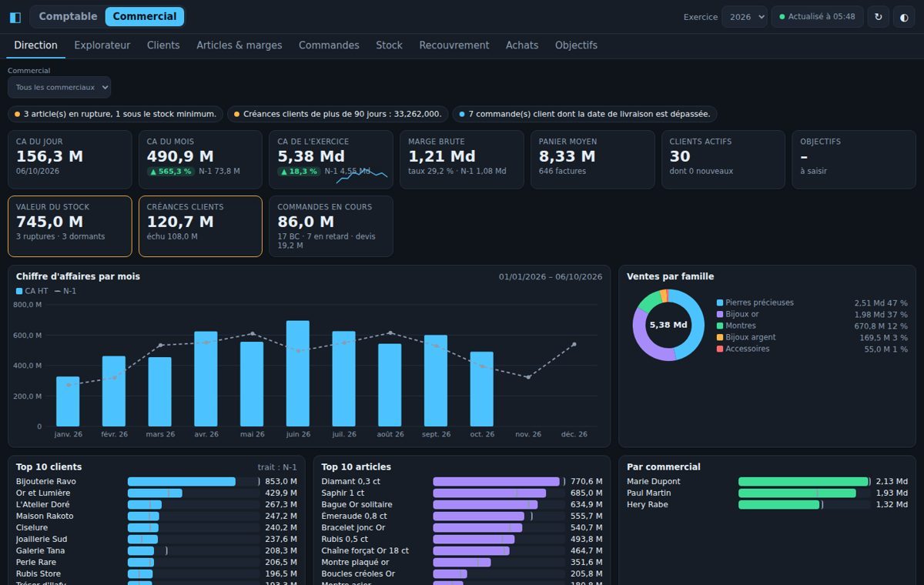Click the Actualisé à 05:48 status

pyautogui.click(x=817, y=17)
